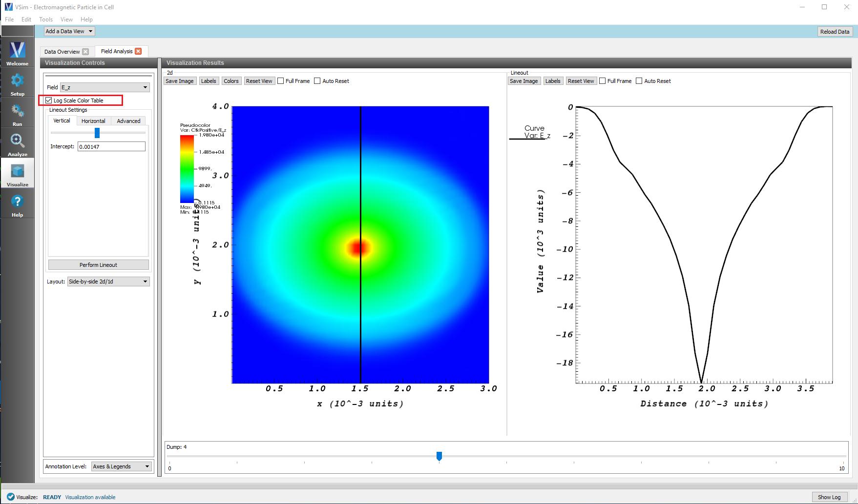Click the Dump timeline slider handle

[x=439, y=456]
